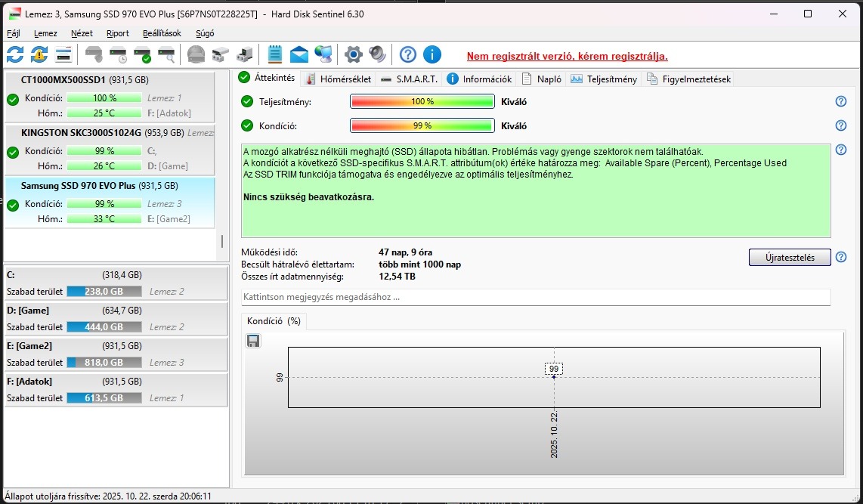
Task: Click the Nincs szükség beavatkozásra text
Action: (309, 197)
